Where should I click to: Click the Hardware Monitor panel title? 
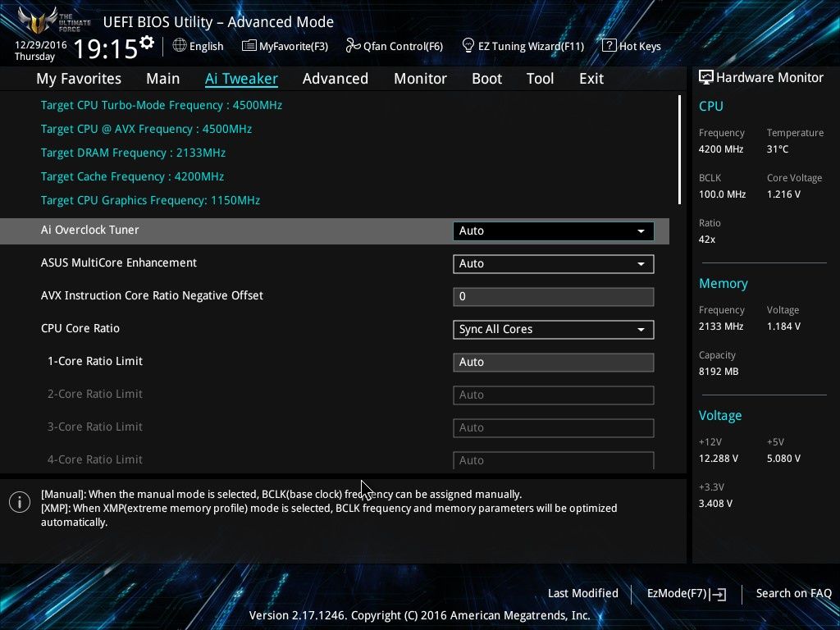[x=769, y=78]
